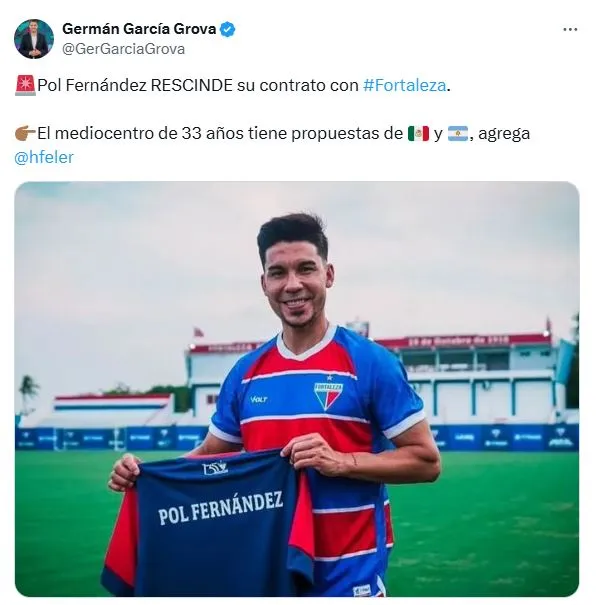Click the Argentina flag emoji

458,134
